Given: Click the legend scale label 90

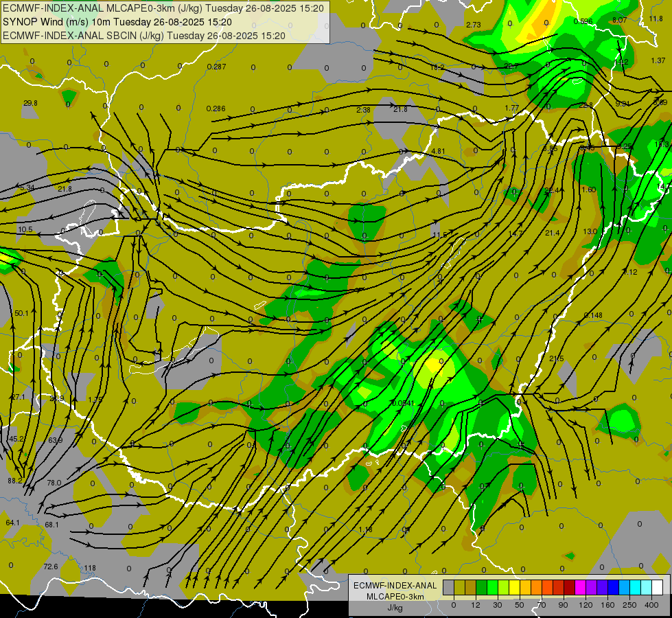Looking at the screenshot, I should [563, 605].
